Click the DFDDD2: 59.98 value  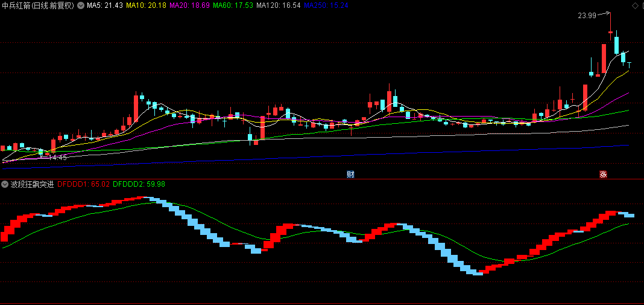click(139, 184)
